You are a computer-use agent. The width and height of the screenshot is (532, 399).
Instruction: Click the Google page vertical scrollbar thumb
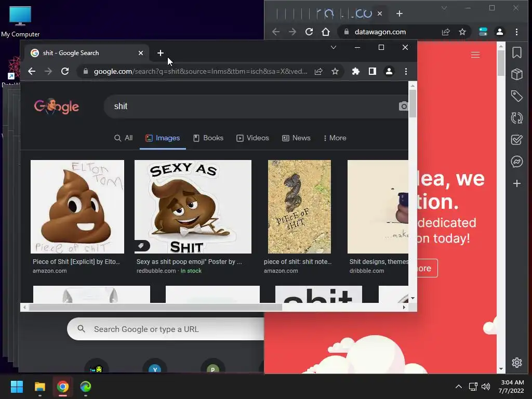413,104
